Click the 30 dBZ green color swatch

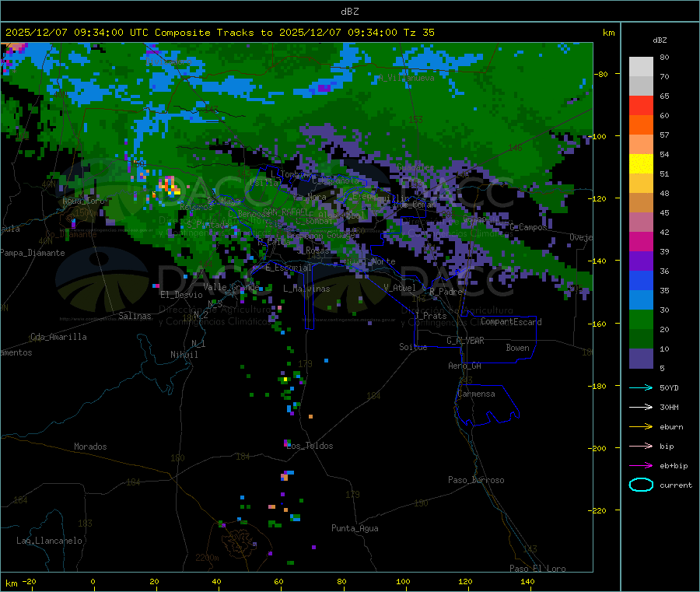[x=641, y=319]
